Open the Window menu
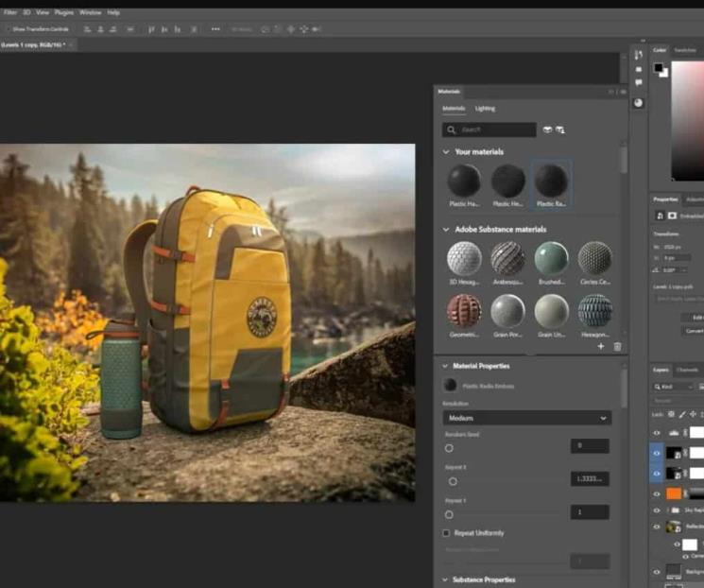Screen dimensions: 704x588 click(91, 12)
